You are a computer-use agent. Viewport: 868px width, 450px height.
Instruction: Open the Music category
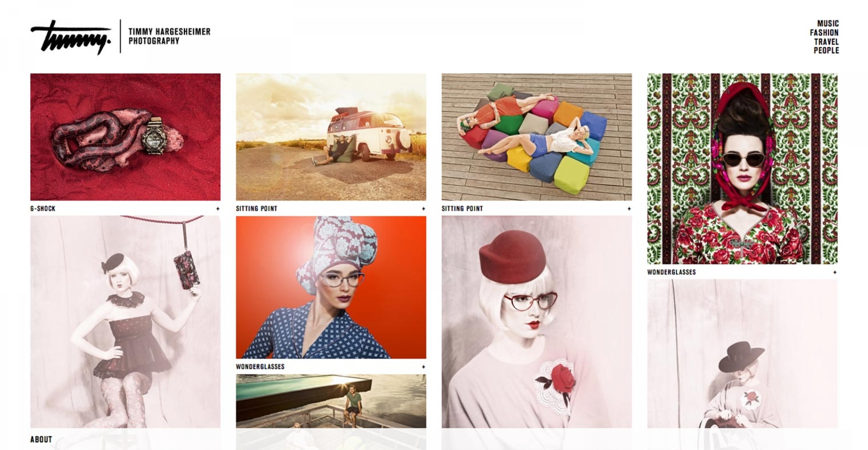point(828,24)
